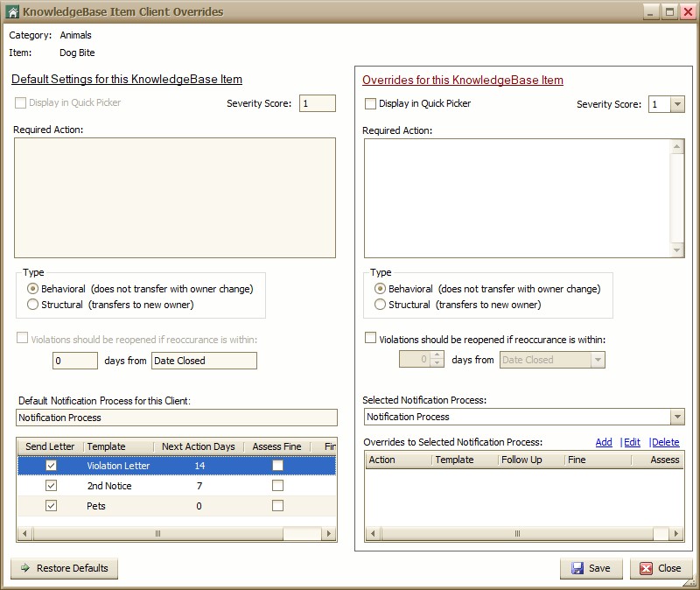The image size is (700, 590).
Task: Click the house app icon in title bar
Action: pyautogui.click(x=12, y=12)
